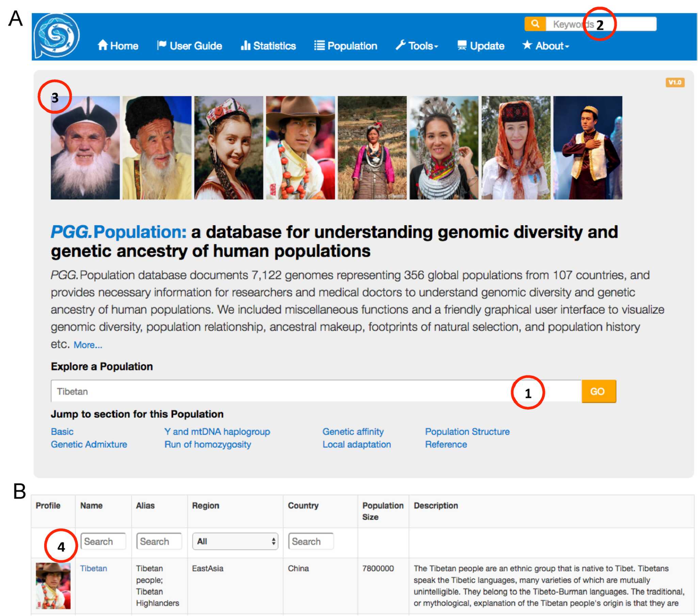Image resolution: width=698 pixels, height=616 pixels.
Task: Open the Region filter All dropdown
Action: point(235,541)
